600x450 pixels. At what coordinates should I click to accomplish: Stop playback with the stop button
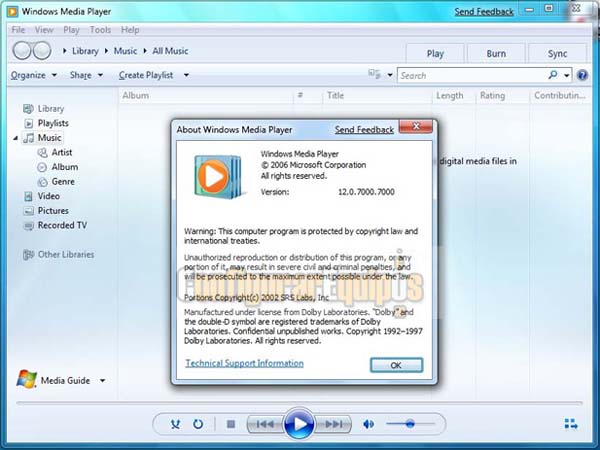pos(231,424)
